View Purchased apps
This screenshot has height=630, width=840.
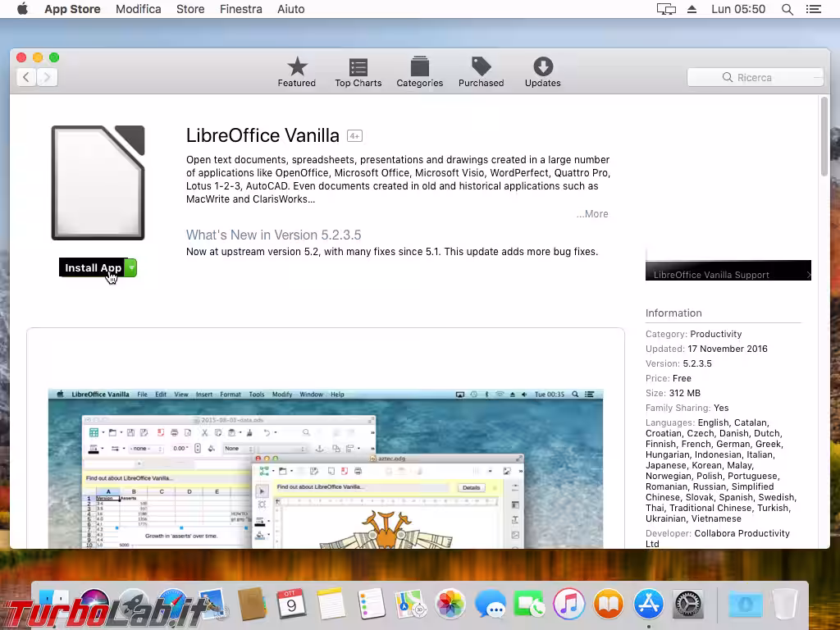click(x=481, y=70)
